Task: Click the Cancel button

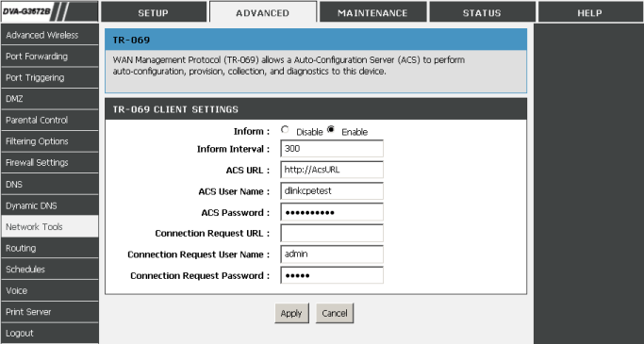Action: click(335, 313)
